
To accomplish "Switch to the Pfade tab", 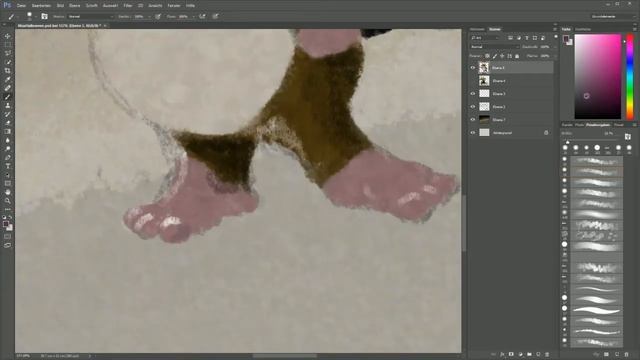I will coord(579,125).
